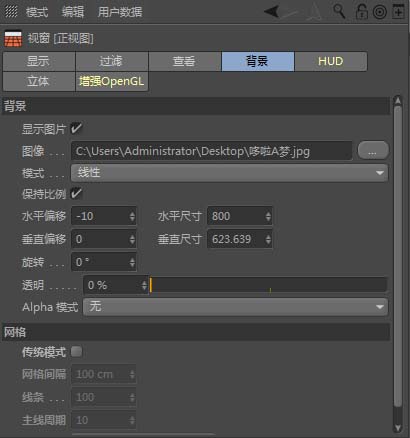This screenshot has height=438, width=410.
Task: Click the viewport 视窗 icon
Action: click(13, 39)
